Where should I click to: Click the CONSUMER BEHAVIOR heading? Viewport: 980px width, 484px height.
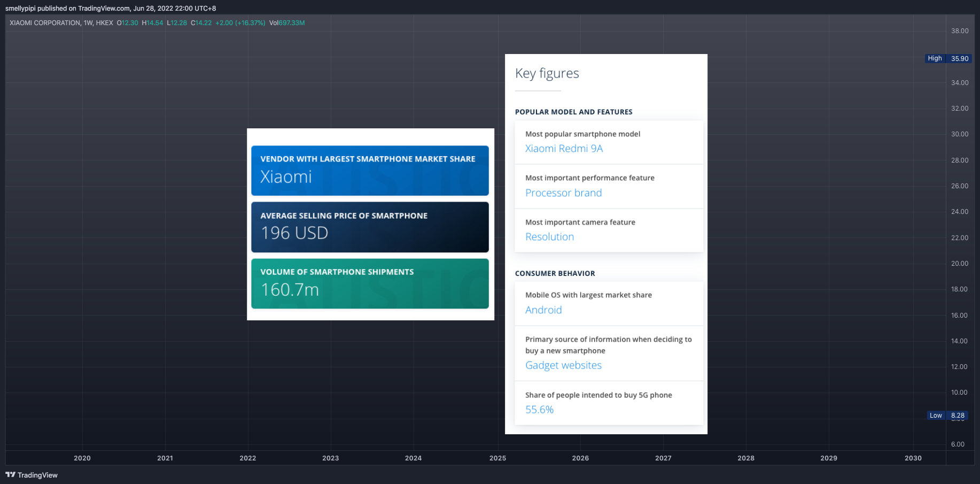tap(555, 273)
